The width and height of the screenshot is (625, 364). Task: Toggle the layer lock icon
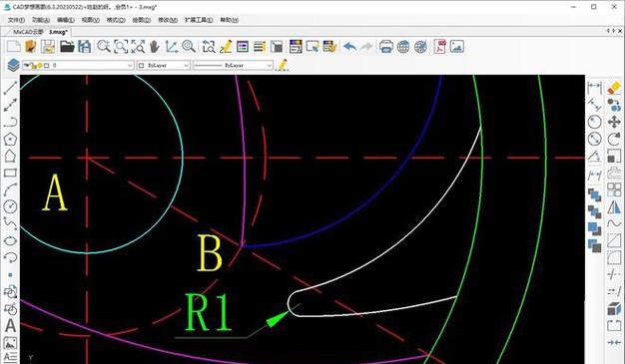pyautogui.click(x=34, y=66)
